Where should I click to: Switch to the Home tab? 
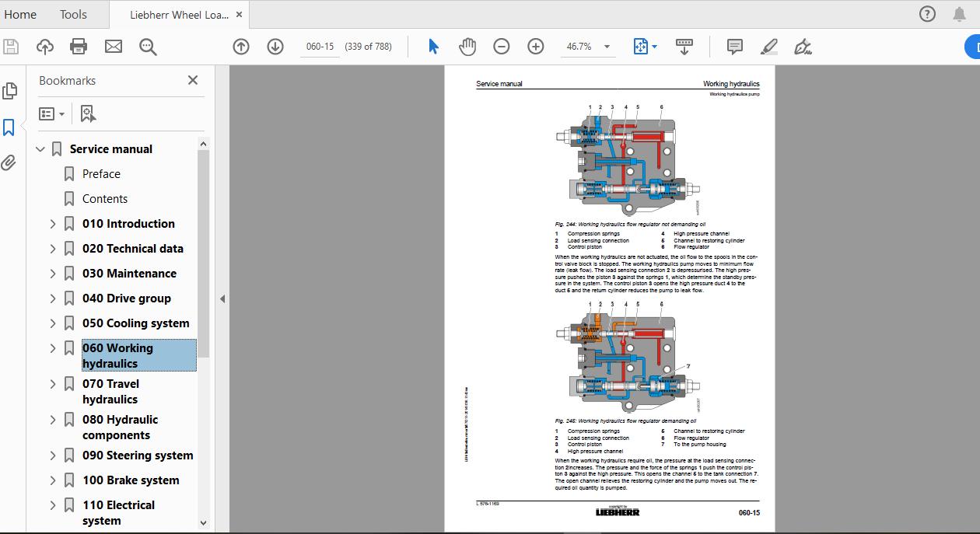(20, 14)
